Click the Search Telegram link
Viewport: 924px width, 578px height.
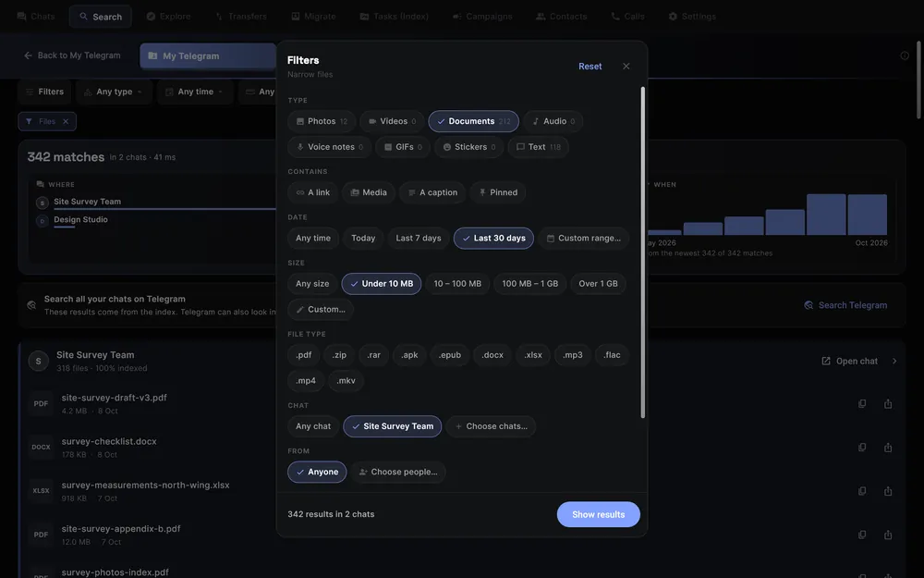(x=845, y=305)
